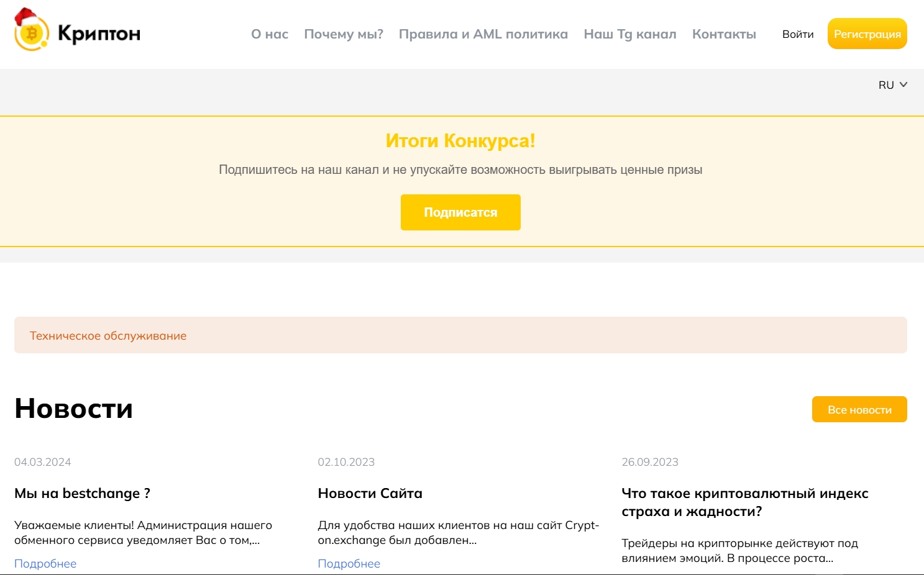The width and height of the screenshot is (924, 575).
Task: Click the Техническое обслуживание notice bar
Action: click(460, 335)
